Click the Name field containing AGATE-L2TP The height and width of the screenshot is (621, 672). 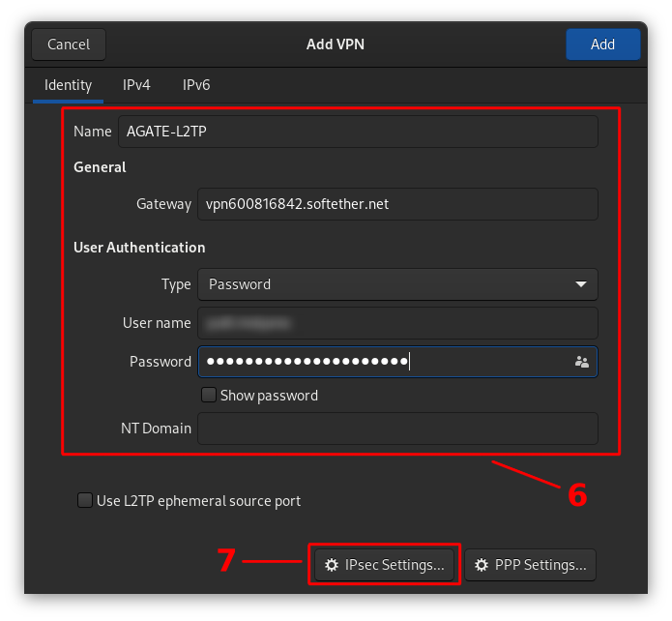tap(358, 132)
